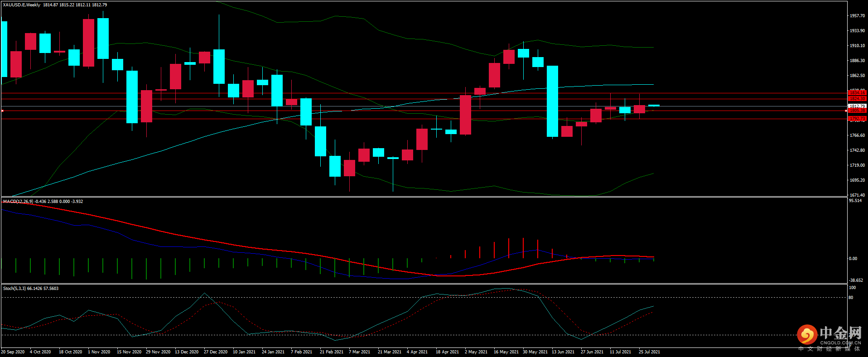Image resolution: width=868 pixels, height=357 pixels.
Task: Select the 1805.38 red price level tag
Action: pos(857,111)
